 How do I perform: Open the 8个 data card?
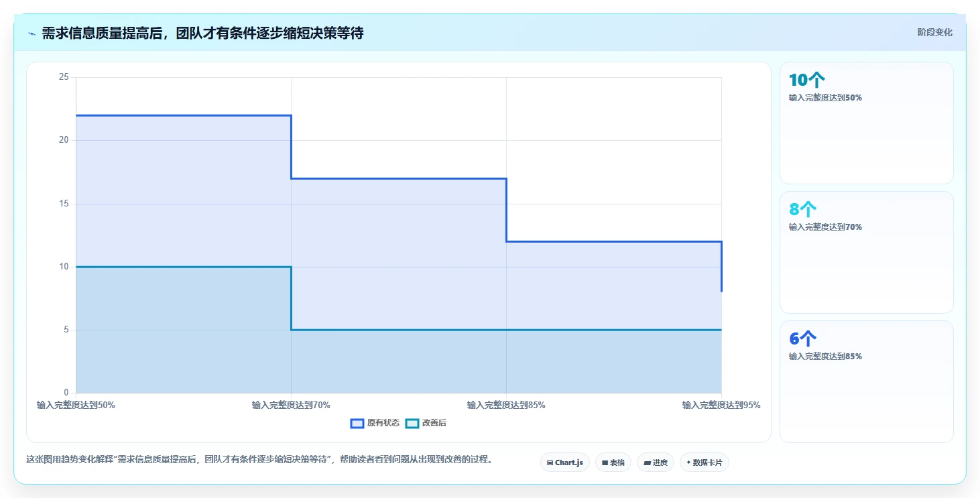(x=867, y=252)
